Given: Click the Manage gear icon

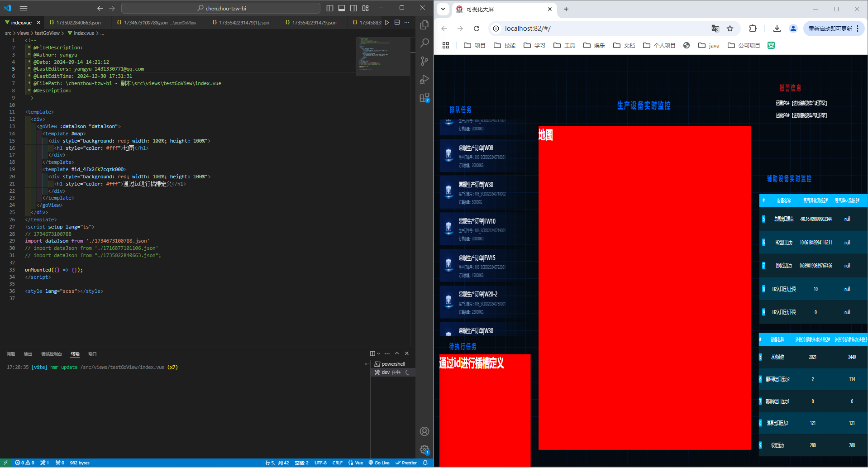Looking at the screenshot, I should [424, 449].
